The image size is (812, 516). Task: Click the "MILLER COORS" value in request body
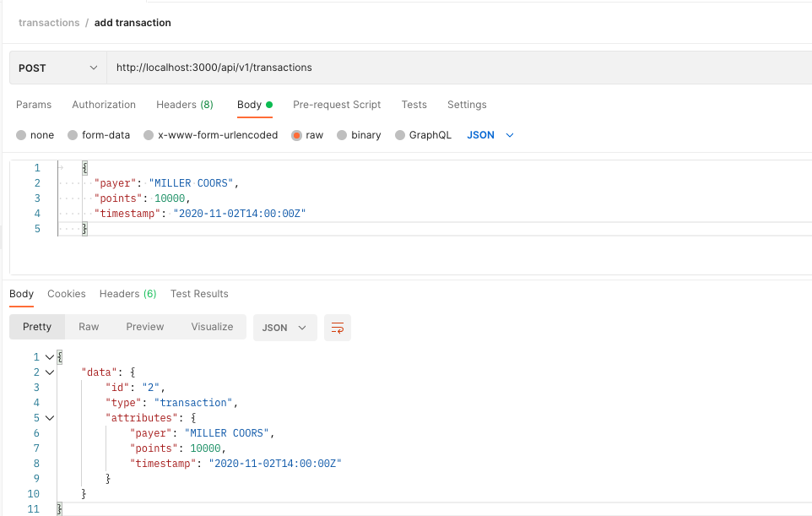(x=191, y=183)
